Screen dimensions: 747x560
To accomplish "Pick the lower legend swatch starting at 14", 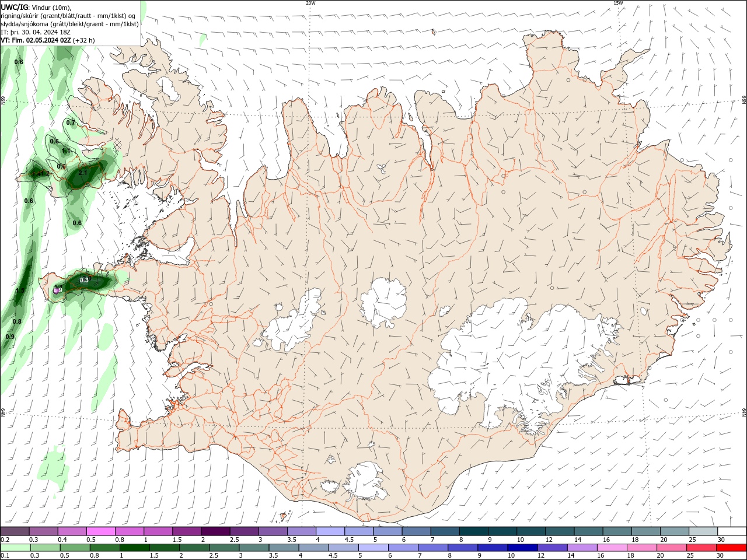I will click(582, 548).
